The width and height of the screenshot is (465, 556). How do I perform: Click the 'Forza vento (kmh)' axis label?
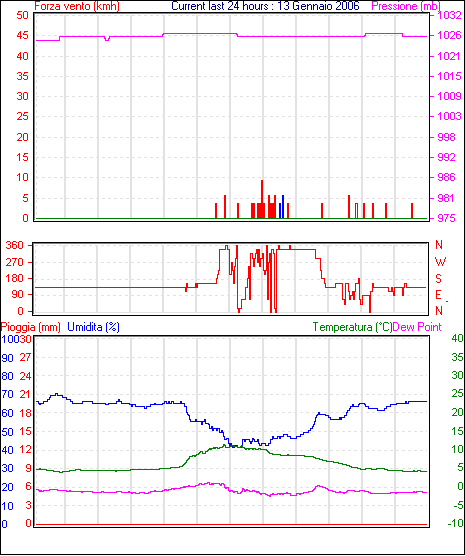(77, 6)
